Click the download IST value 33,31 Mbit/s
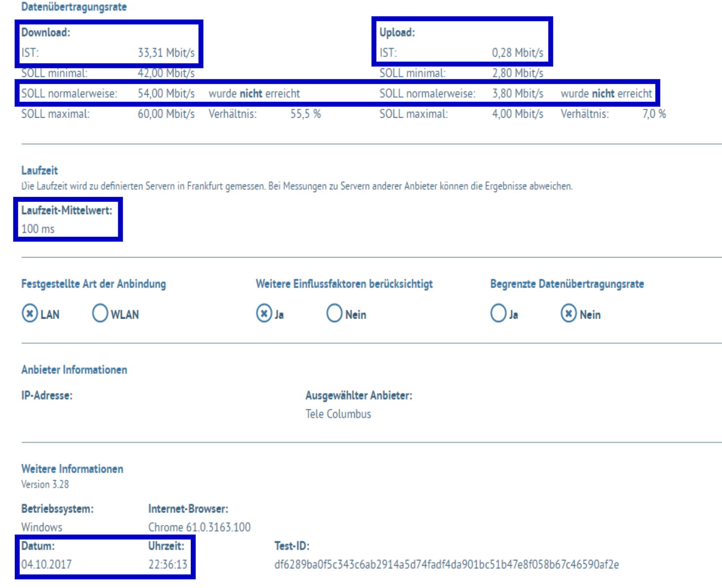The image size is (722, 588). [x=166, y=53]
